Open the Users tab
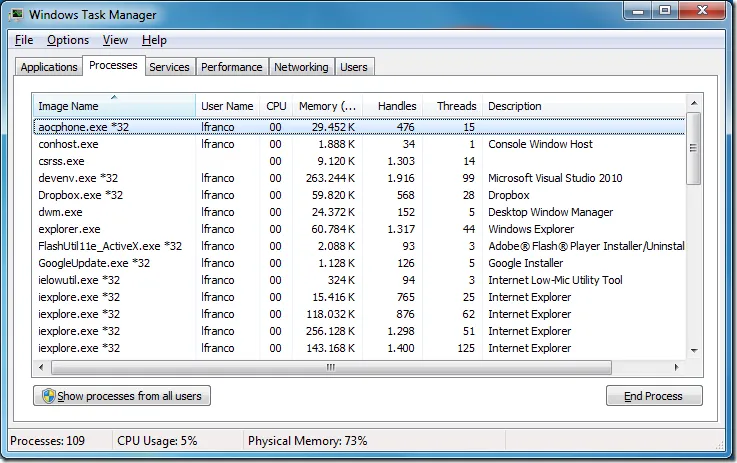This screenshot has width=737, height=463. tap(354, 67)
